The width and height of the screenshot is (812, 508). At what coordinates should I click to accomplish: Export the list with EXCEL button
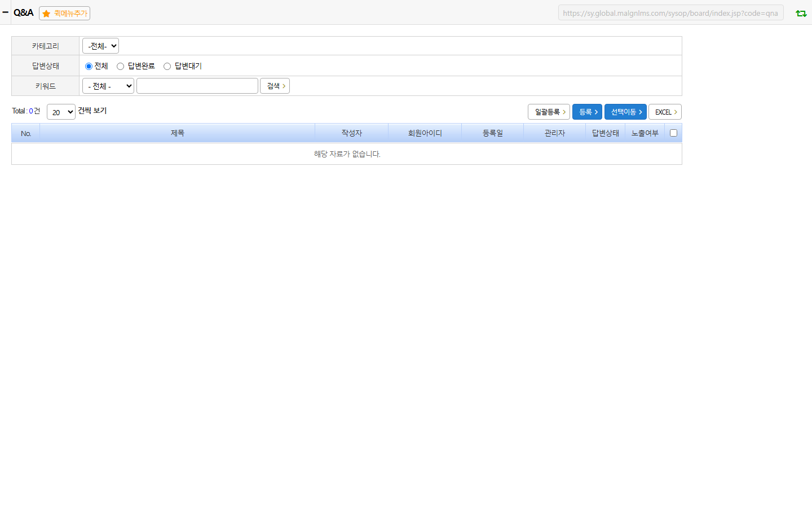(x=665, y=112)
